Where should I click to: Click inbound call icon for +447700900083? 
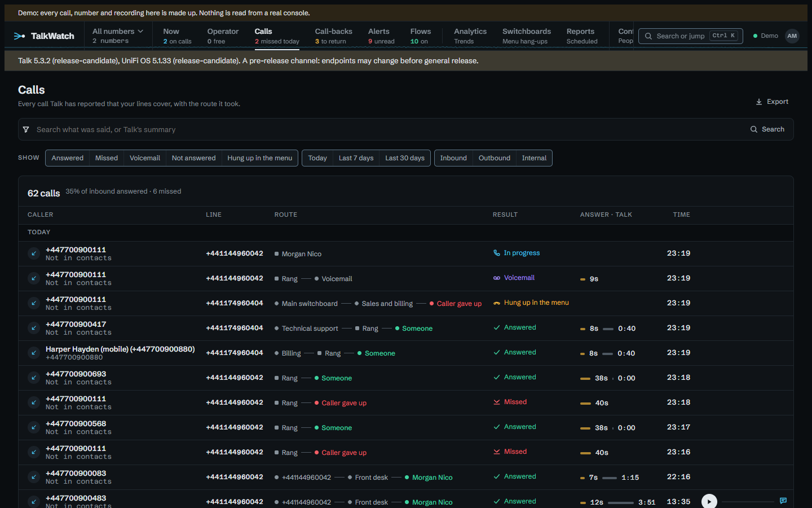[34, 477]
